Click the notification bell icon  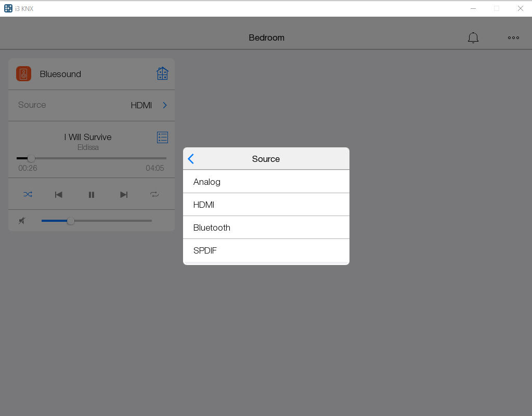click(473, 37)
